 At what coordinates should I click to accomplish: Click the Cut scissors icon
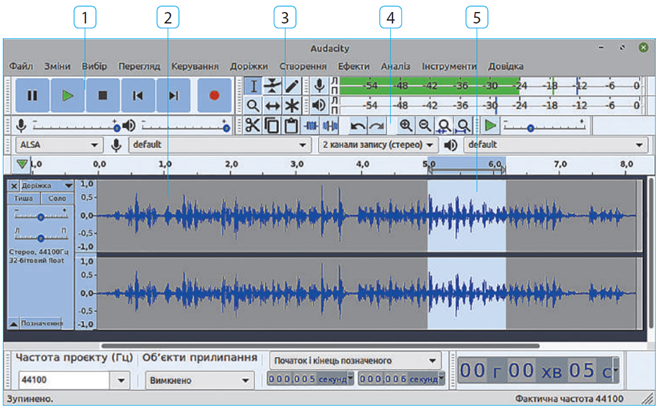tap(253, 125)
